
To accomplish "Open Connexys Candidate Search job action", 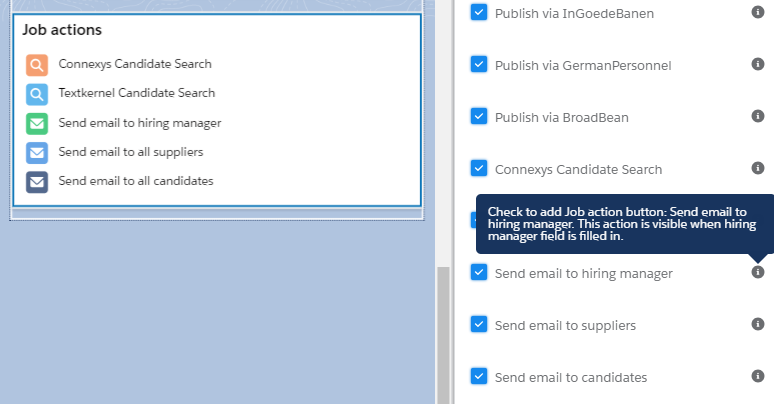I will click(135, 64).
